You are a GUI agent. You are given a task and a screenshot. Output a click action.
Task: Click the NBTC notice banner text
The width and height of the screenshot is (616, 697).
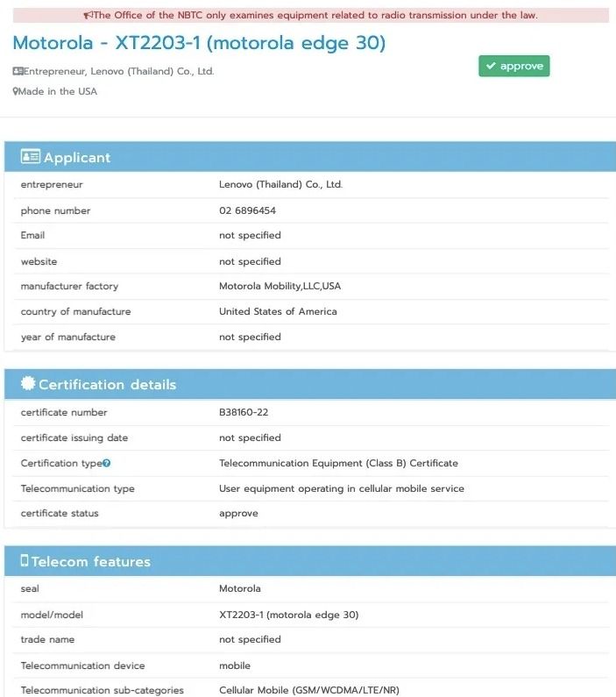pyautogui.click(x=315, y=16)
